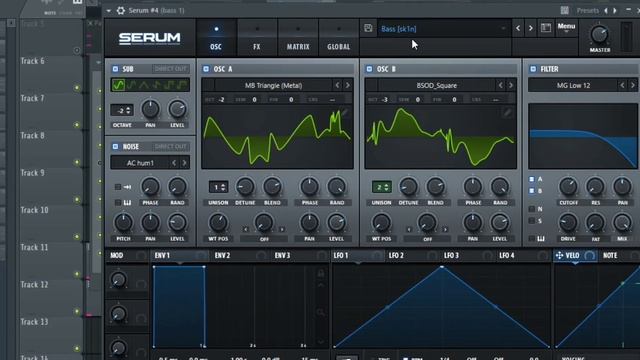Click the OSC A unison voices stepper
This screenshot has width=640, height=360.
point(218,187)
